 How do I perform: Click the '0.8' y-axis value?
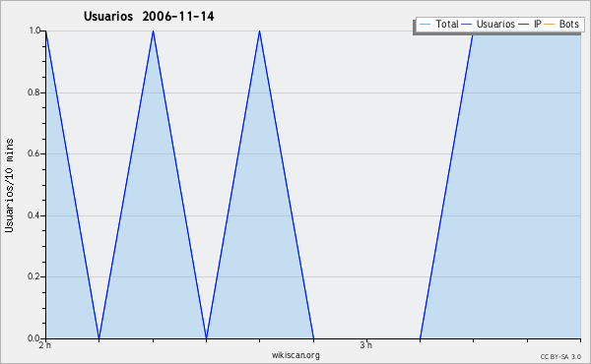coord(33,92)
